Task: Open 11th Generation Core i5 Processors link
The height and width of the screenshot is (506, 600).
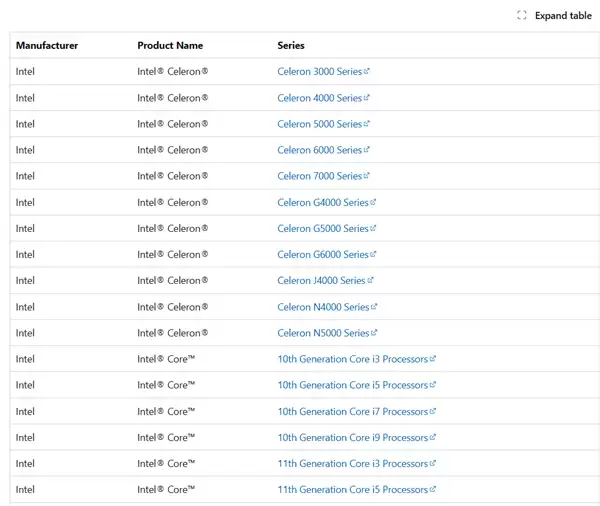Action: tap(352, 489)
